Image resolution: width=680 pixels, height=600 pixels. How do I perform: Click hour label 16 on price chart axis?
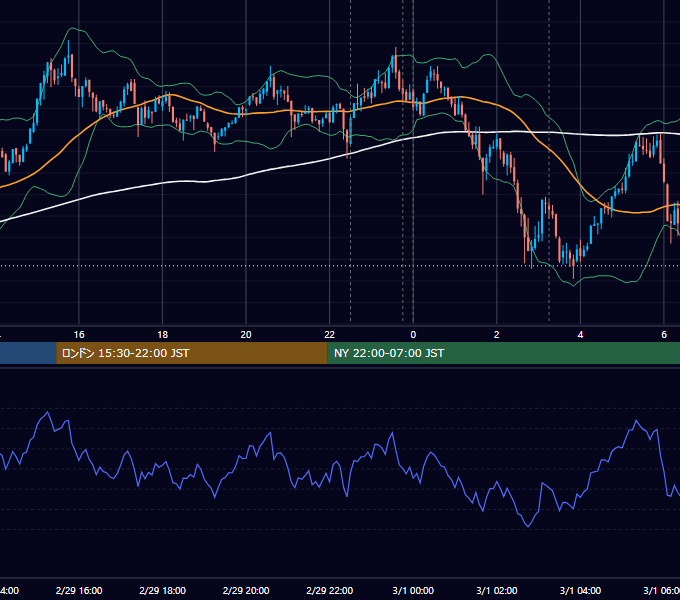pyautogui.click(x=79, y=335)
